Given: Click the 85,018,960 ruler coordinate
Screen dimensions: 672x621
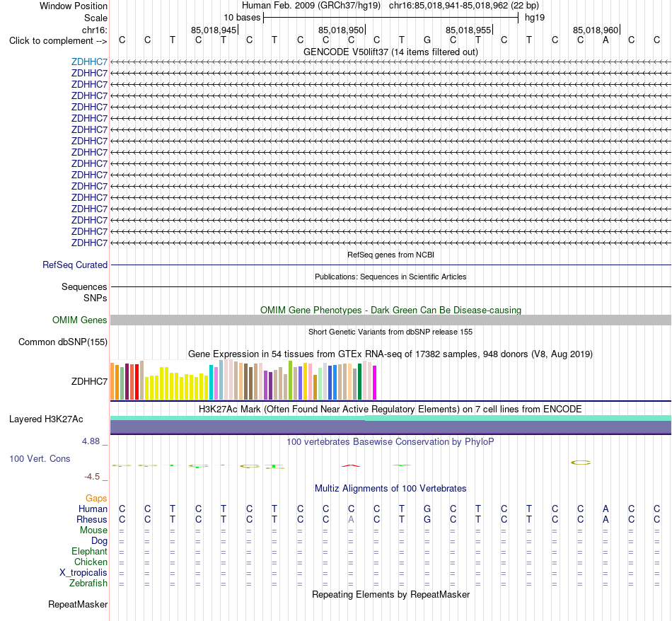Looking at the screenshot, I should 596,30.
